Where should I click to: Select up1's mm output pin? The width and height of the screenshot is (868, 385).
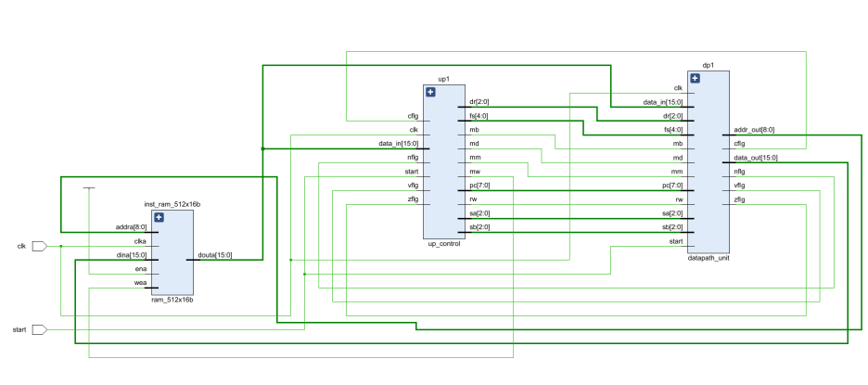click(x=475, y=158)
